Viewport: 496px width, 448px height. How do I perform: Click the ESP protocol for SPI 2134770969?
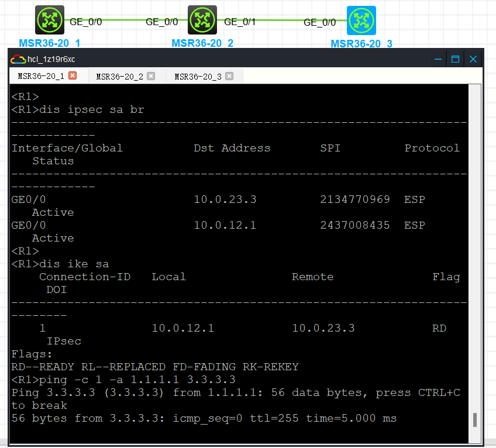(x=415, y=199)
